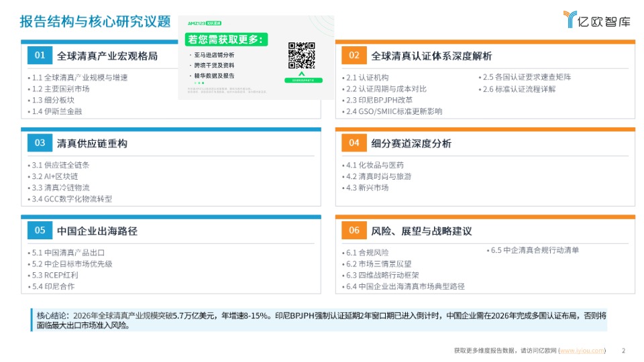Select the '精华数据及报告' bullet in the promo card
This screenshot has height=362, width=644.
coord(214,76)
